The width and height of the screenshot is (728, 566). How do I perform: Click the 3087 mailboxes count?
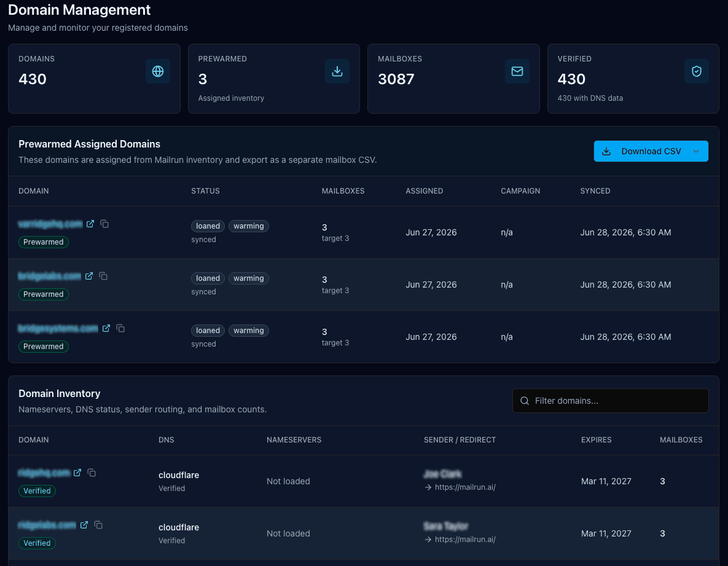tap(396, 79)
